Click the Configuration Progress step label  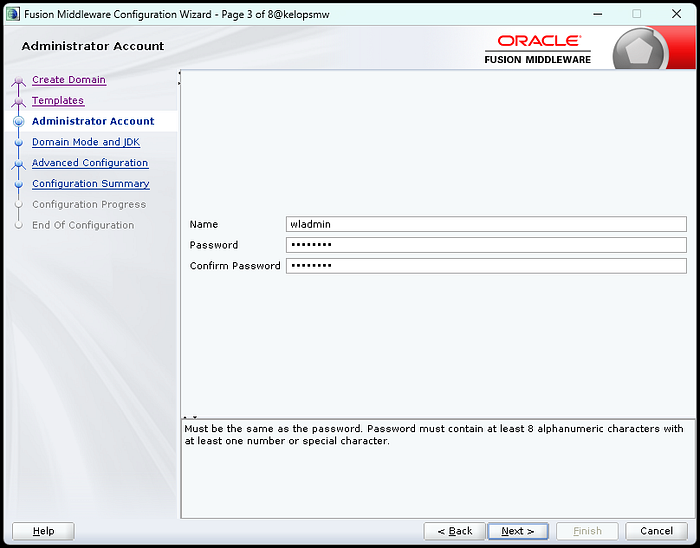pyautogui.click(x=89, y=204)
